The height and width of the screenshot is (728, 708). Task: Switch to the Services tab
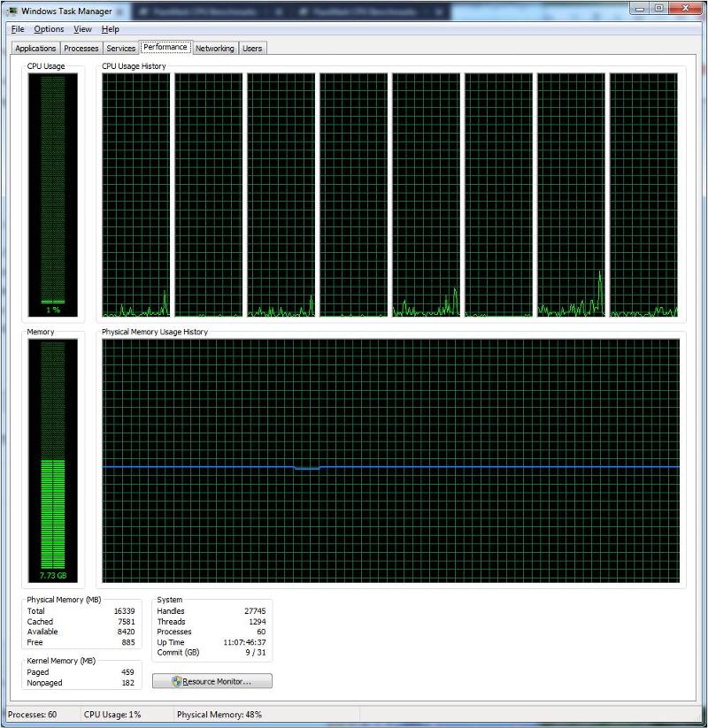point(120,48)
